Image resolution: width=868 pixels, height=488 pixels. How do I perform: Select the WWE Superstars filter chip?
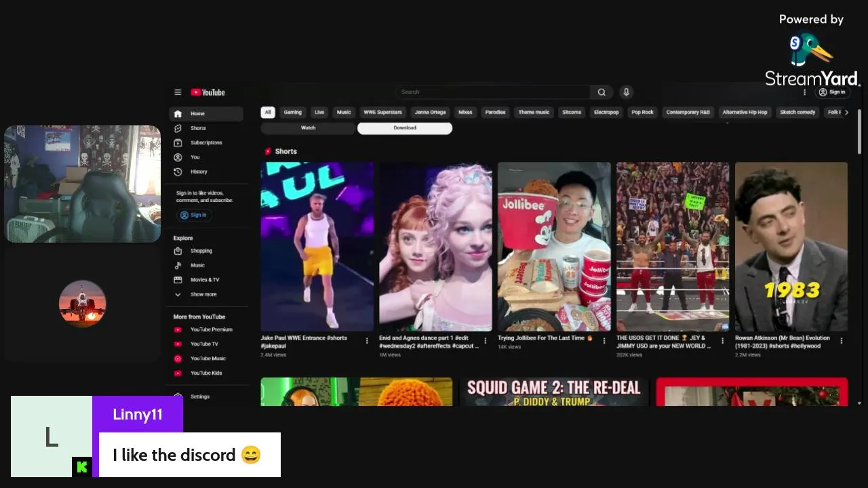pos(382,113)
